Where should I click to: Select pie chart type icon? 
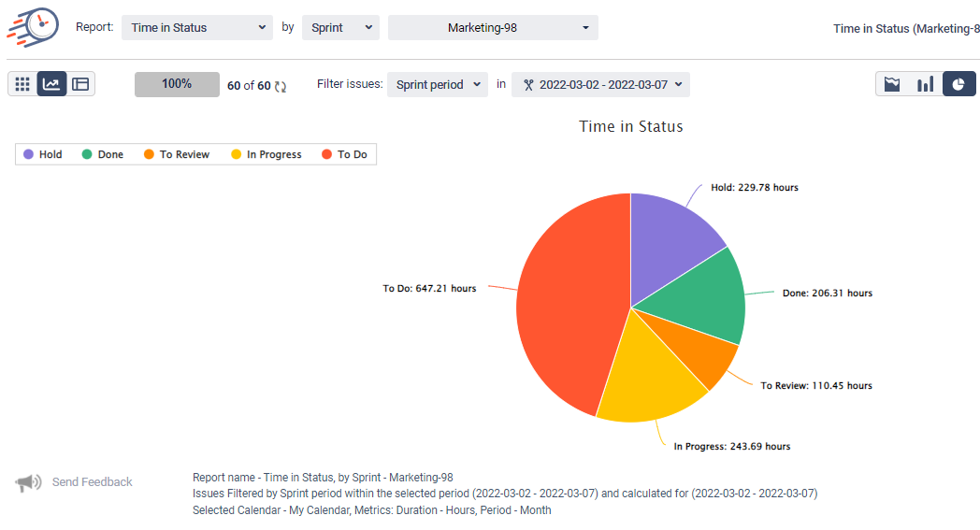click(958, 84)
